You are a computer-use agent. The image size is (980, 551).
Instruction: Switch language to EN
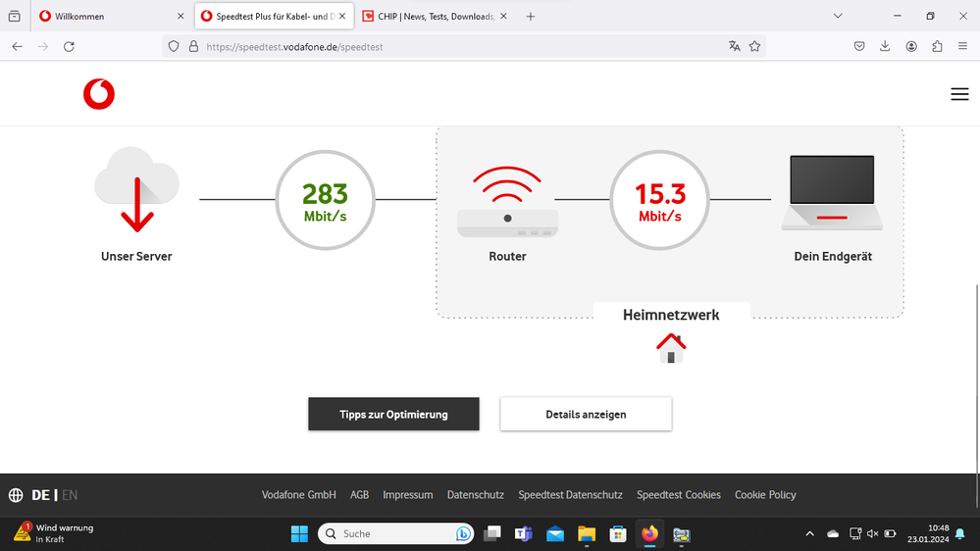point(70,495)
